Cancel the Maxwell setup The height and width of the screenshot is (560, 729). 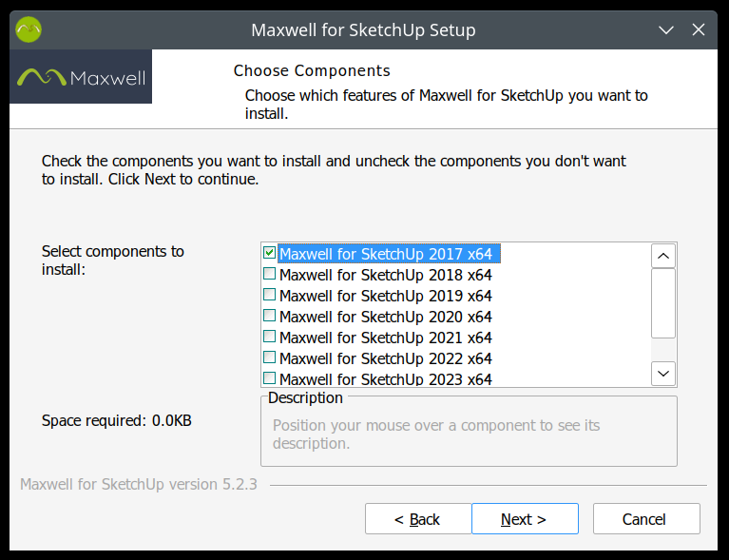(646, 519)
